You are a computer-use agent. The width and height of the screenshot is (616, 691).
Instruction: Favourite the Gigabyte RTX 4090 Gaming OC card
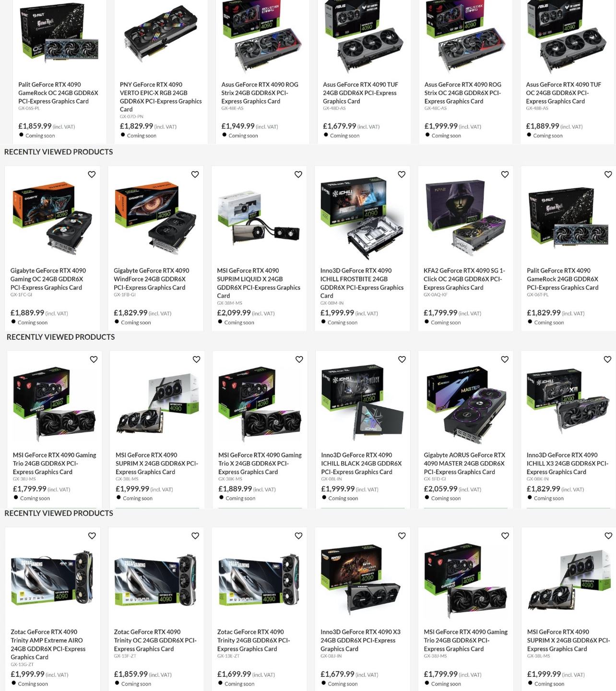(x=92, y=175)
